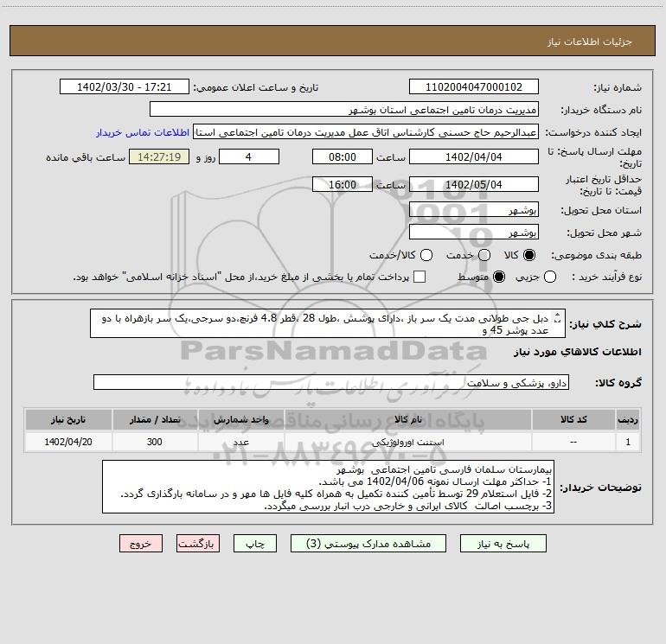Click the اطلاعات کالاهای مورد نیاز heading
Image resolution: width=666 pixels, height=644 pixels.
click(578, 352)
